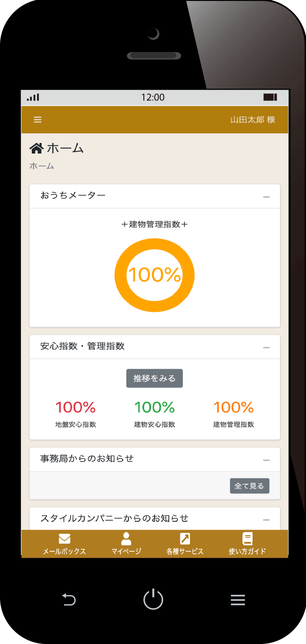Open 各種サービス arrow icon
Image resolution: width=306 pixels, height=644 pixels.
185,539
